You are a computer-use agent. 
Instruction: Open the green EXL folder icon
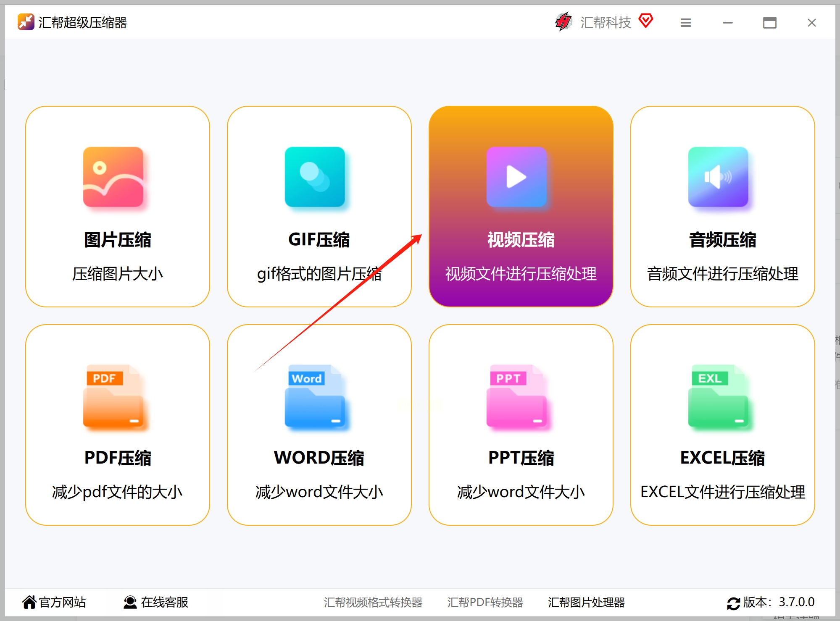(718, 396)
